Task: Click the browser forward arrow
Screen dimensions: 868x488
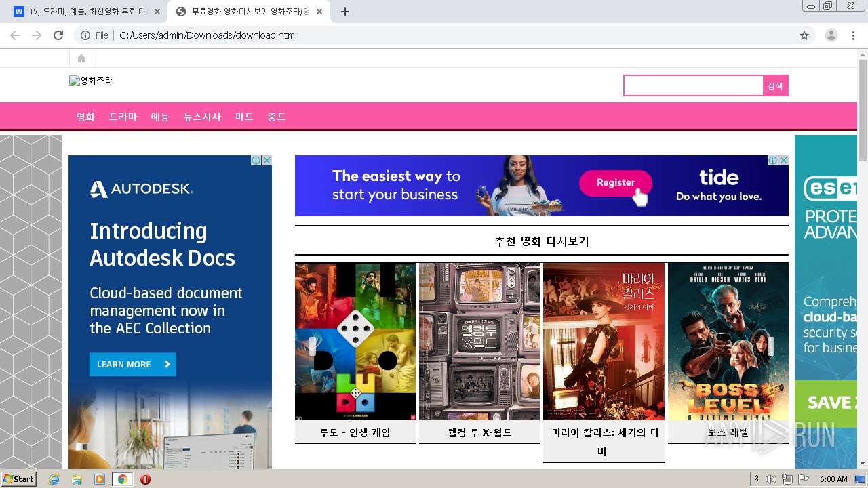Action: point(37,35)
